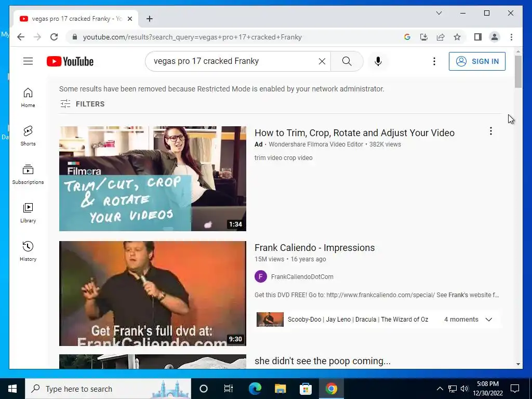Expand the 4 moments chevron

click(x=488, y=320)
